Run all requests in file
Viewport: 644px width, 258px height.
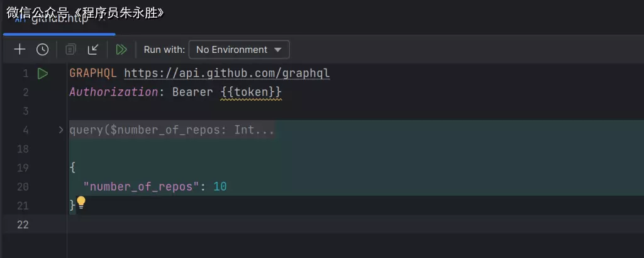coord(122,50)
